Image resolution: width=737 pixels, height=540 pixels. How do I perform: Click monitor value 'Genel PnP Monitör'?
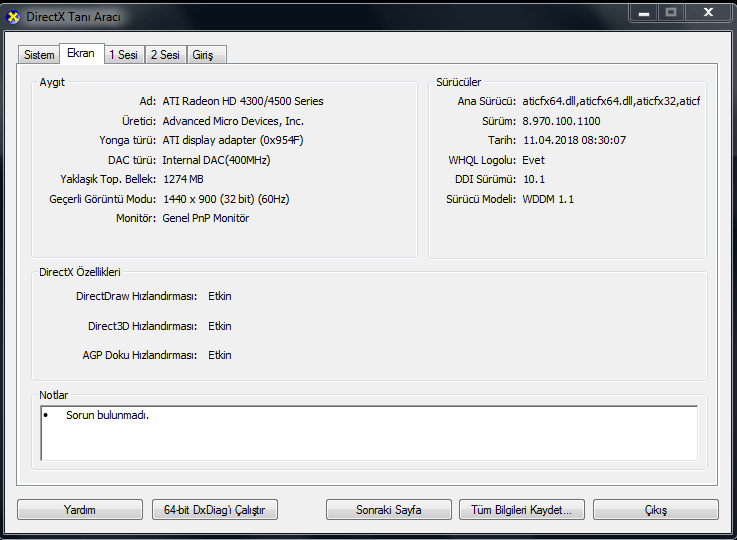(206, 219)
